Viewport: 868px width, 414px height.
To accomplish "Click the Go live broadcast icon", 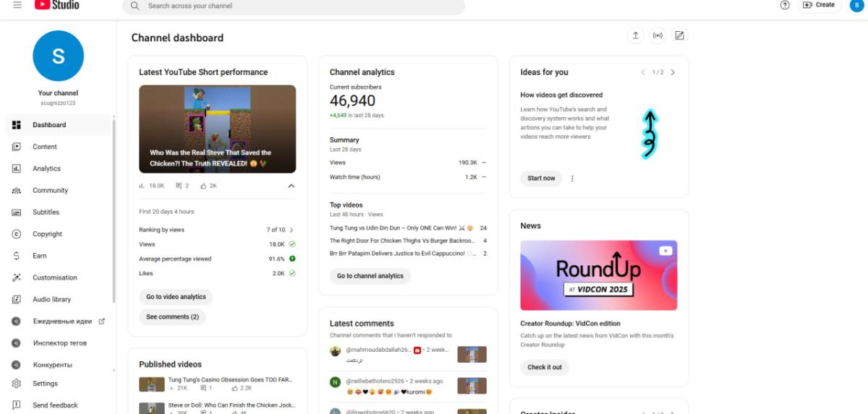I will 658,35.
